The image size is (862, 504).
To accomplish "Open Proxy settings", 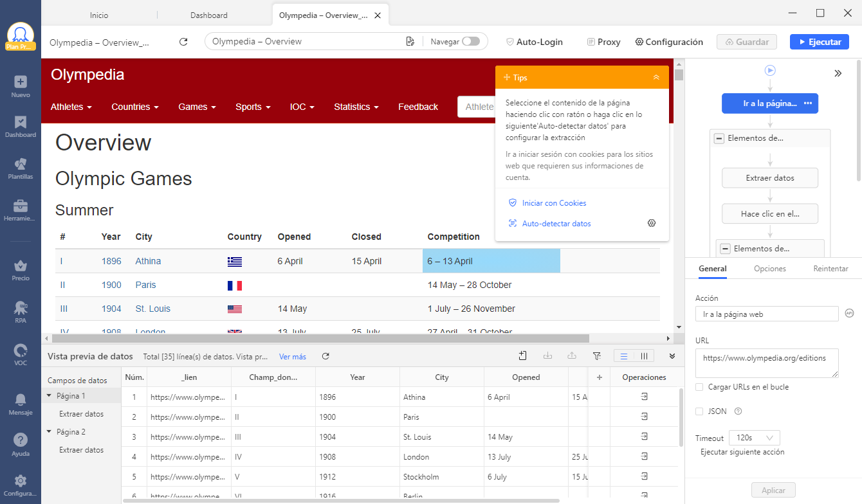I will coord(603,42).
